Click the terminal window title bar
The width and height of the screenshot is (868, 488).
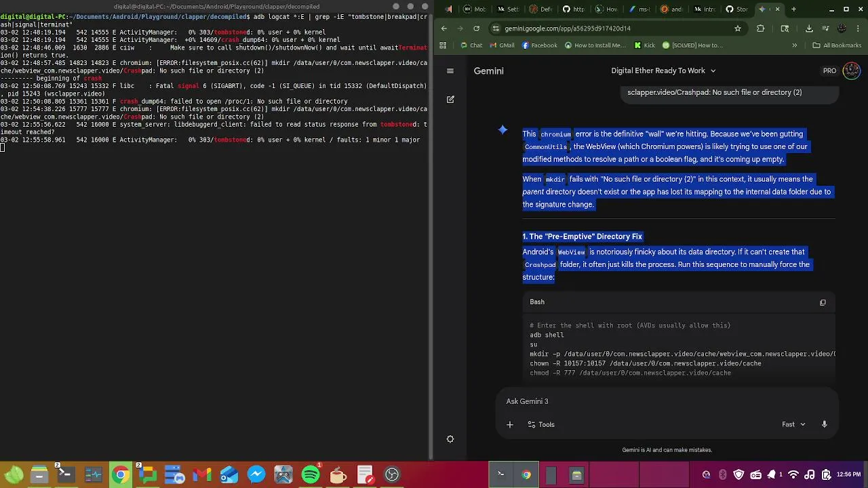point(216,7)
